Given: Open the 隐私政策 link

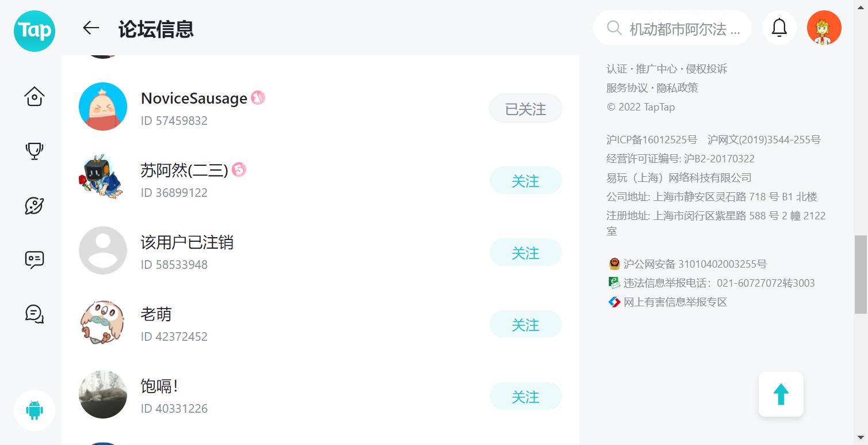Looking at the screenshot, I should [677, 88].
